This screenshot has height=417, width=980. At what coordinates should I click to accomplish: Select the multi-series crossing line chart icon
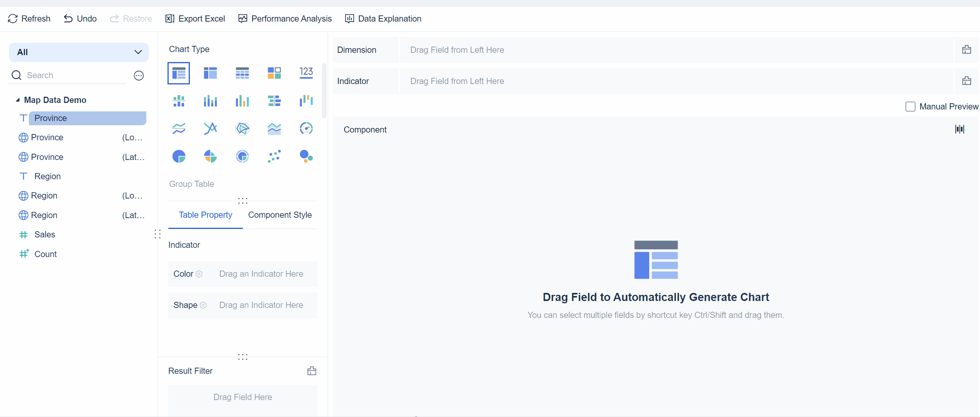click(x=210, y=128)
